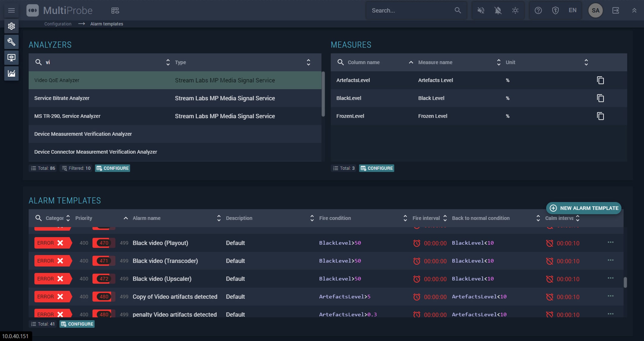The image size is (644, 341).
Task: Open options for Copy of Video artifacts detected
Action: pyautogui.click(x=610, y=296)
